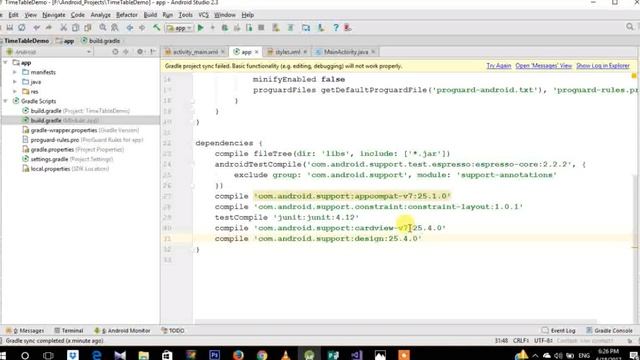The width and height of the screenshot is (640, 360).
Task: Expand the java folder
Action: 15,82
